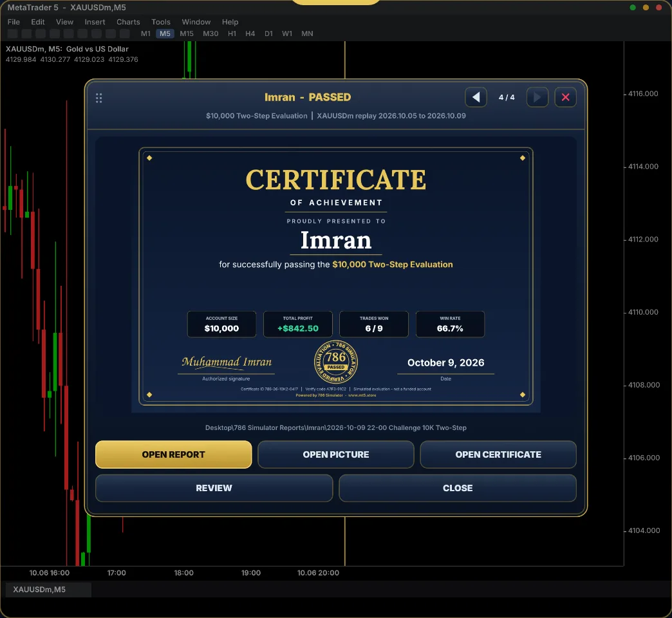Click the report folder path text

pyautogui.click(x=336, y=427)
